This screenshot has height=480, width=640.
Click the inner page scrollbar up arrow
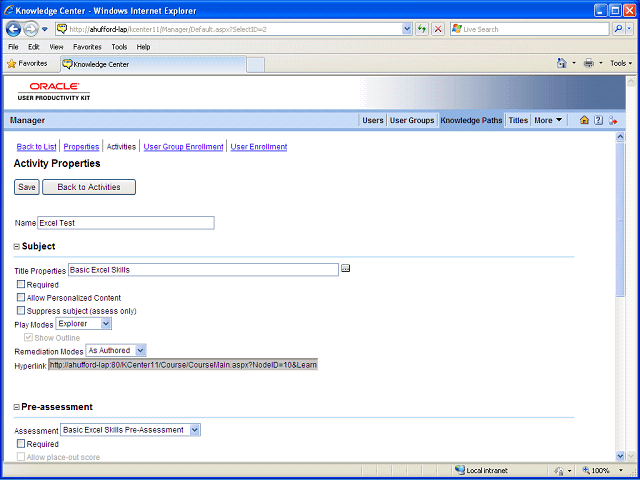coord(620,137)
